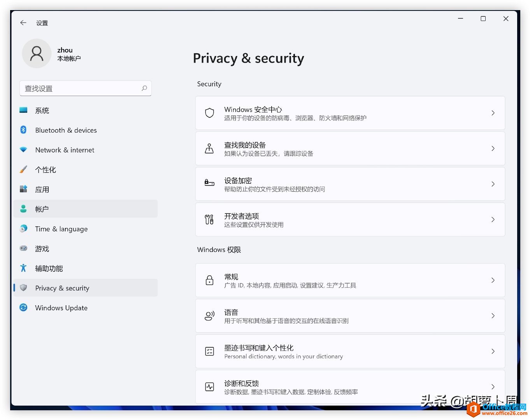Click the 查找设置 search field
The height and width of the screenshot is (420, 530).
81,89
